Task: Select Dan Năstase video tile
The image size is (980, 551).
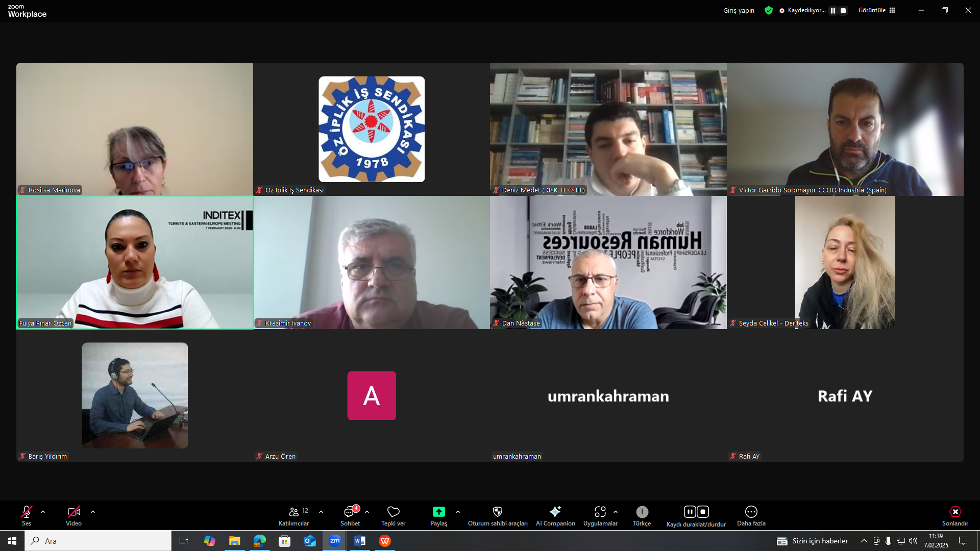Action: pos(608,262)
